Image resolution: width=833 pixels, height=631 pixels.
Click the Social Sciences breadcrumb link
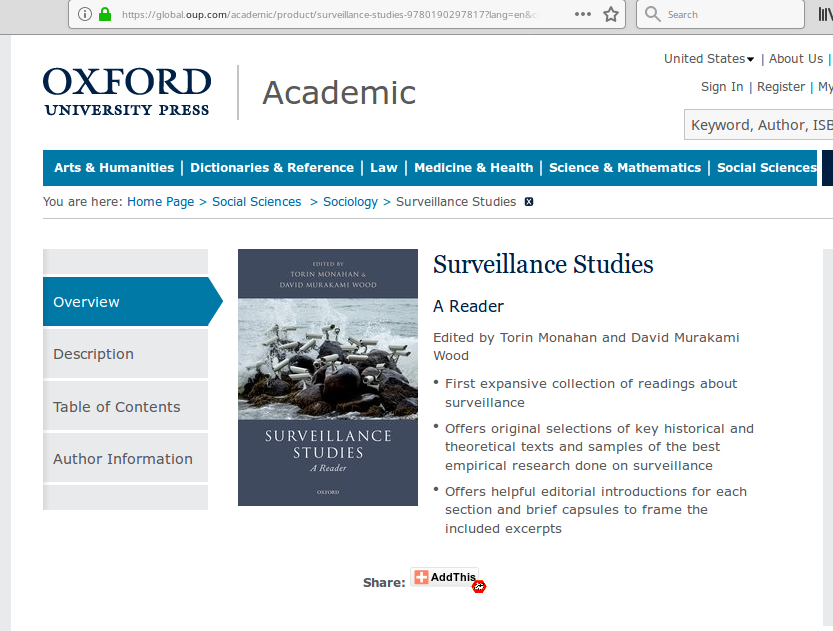pyautogui.click(x=257, y=202)
